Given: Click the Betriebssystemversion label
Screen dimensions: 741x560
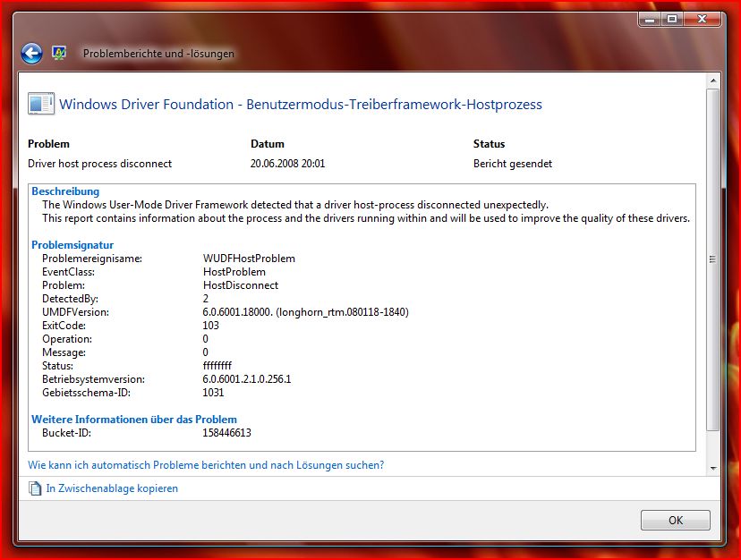Looking at the screenshot, I should pos(93,379).
